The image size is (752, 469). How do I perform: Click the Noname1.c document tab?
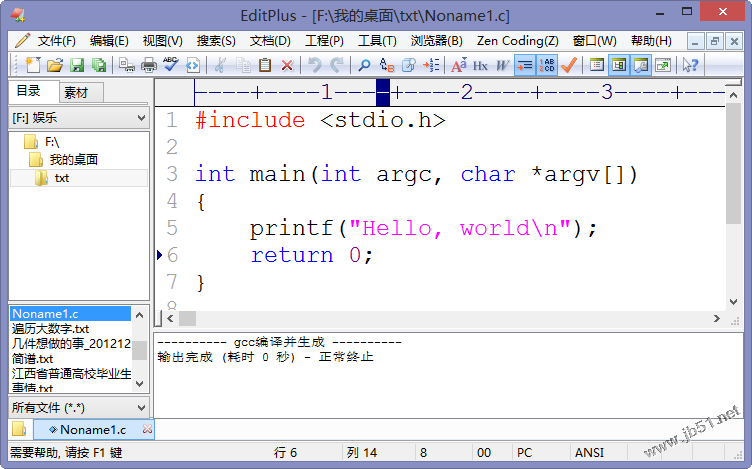coord(93,430)
